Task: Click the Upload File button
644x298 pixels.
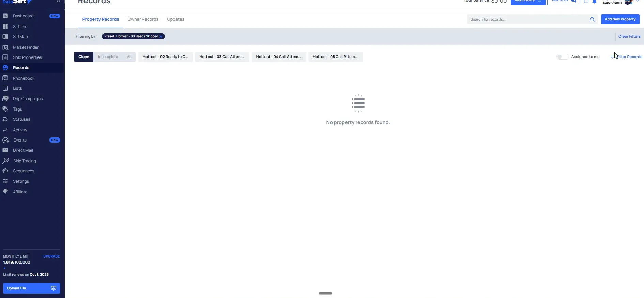Action: [x=31, y=288]
